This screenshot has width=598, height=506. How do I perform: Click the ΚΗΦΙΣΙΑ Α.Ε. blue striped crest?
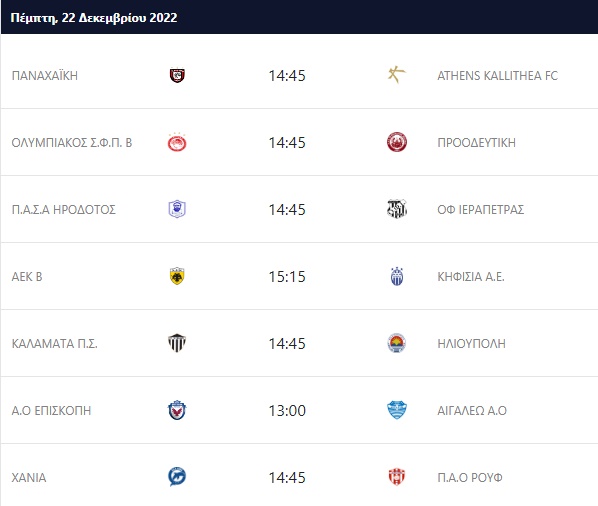click(x=397, y=276)
